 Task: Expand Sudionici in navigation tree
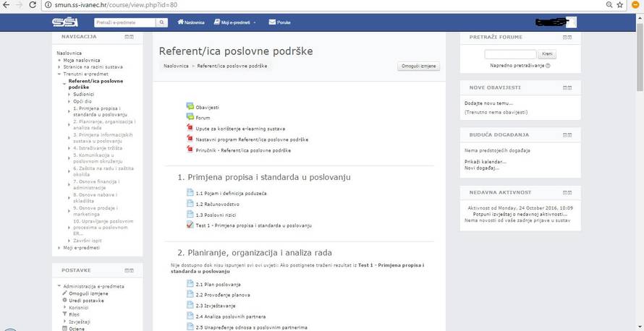69,95
